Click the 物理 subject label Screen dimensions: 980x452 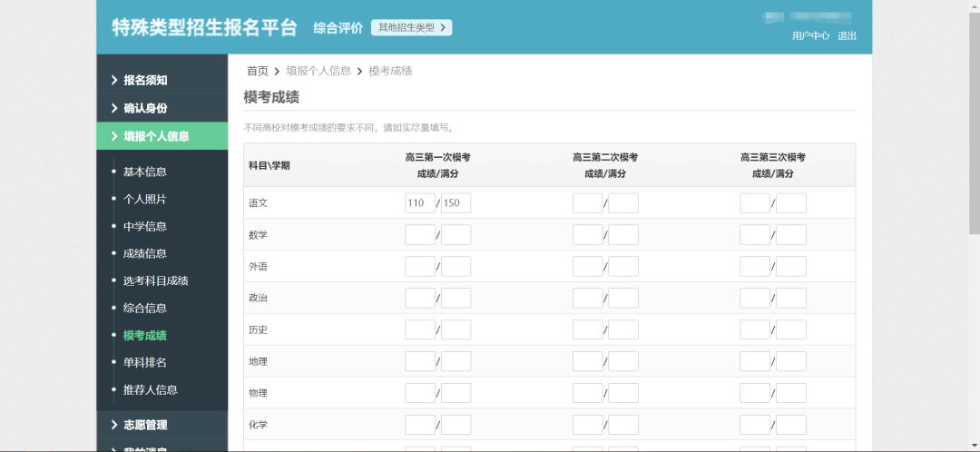[258, 393]
